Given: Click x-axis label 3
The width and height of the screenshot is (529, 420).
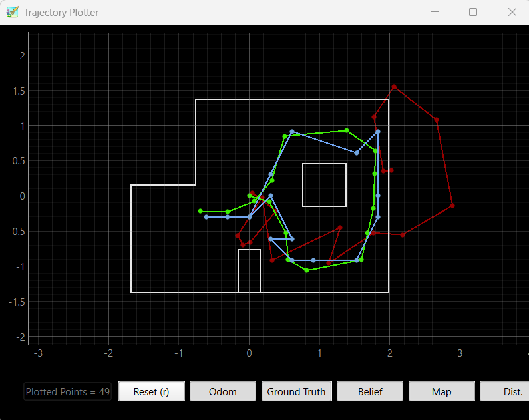Looking at the screenshot, I should click(460, 353).
